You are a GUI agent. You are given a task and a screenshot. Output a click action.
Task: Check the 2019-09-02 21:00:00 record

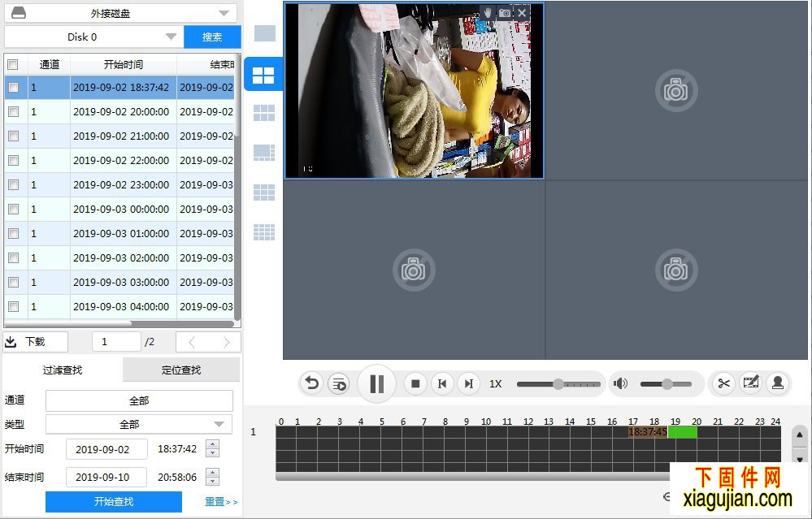14,136
